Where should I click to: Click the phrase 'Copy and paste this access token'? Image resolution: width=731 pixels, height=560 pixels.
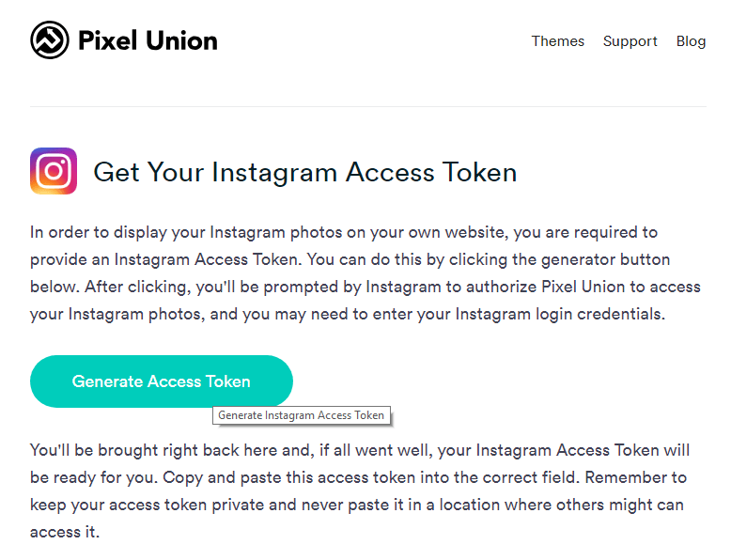(x=289, y=477)
